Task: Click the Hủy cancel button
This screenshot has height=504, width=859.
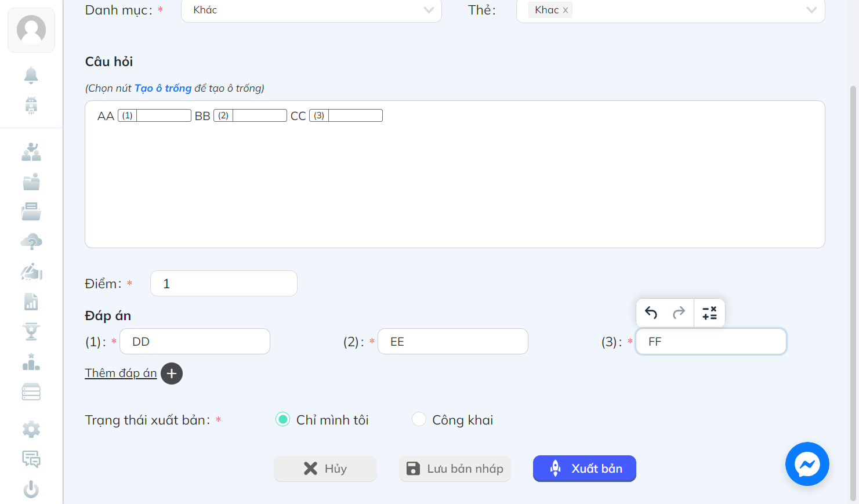Action: (x=325, y=469)
